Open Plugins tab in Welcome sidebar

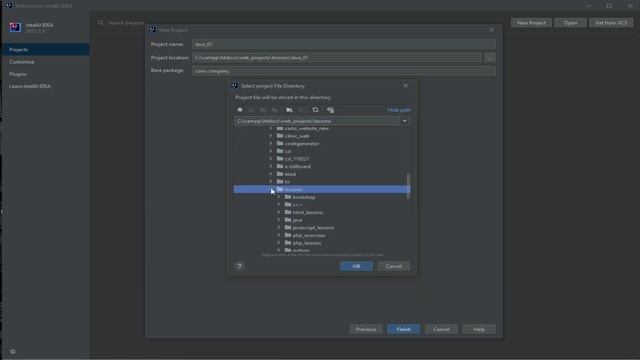(45, 74)
